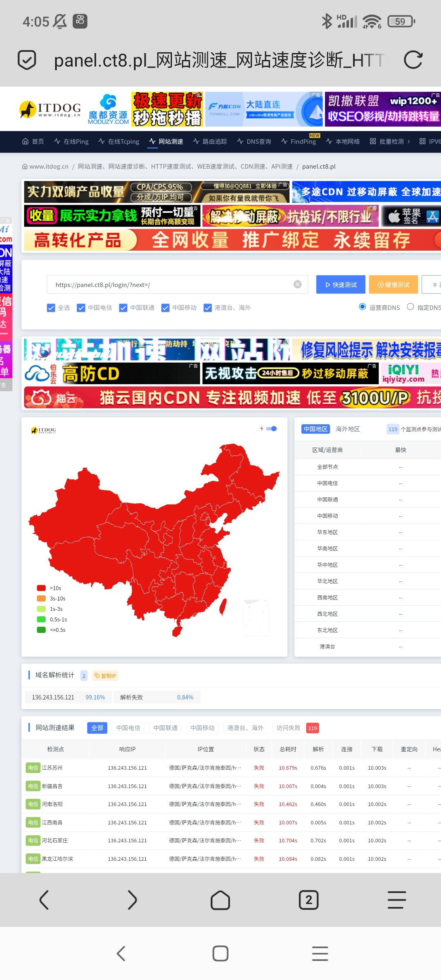The width and height of the screenshot is (441, 980).
Task: Select 运营商DNS radio button
Action: (362, 307)
